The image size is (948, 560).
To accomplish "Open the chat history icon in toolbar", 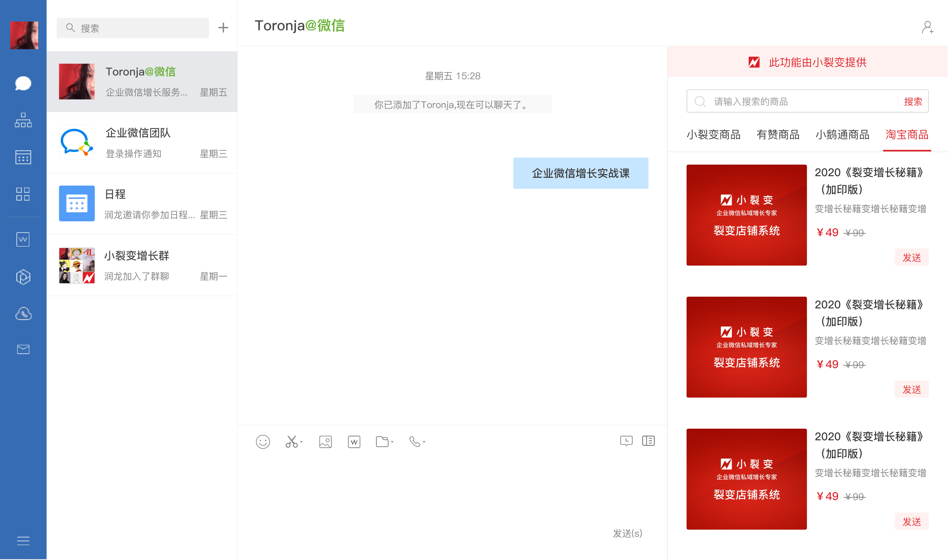I will pyautogui.click(x=626, y=441).
